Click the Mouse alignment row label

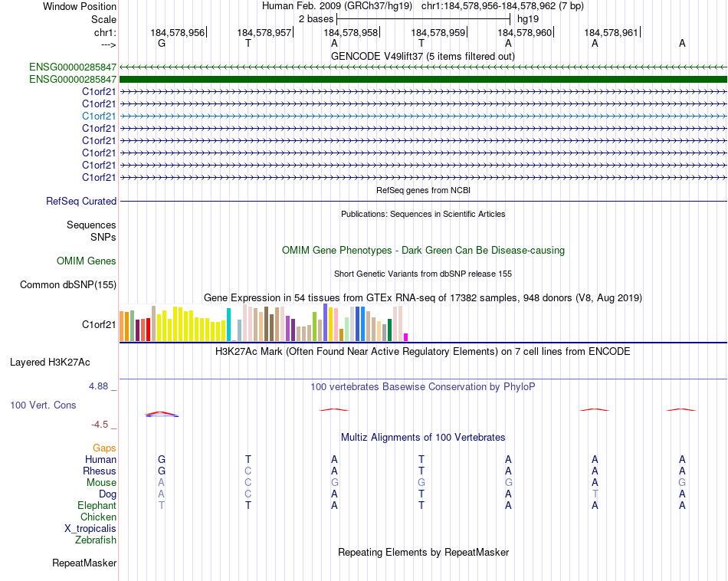(101, 483)
